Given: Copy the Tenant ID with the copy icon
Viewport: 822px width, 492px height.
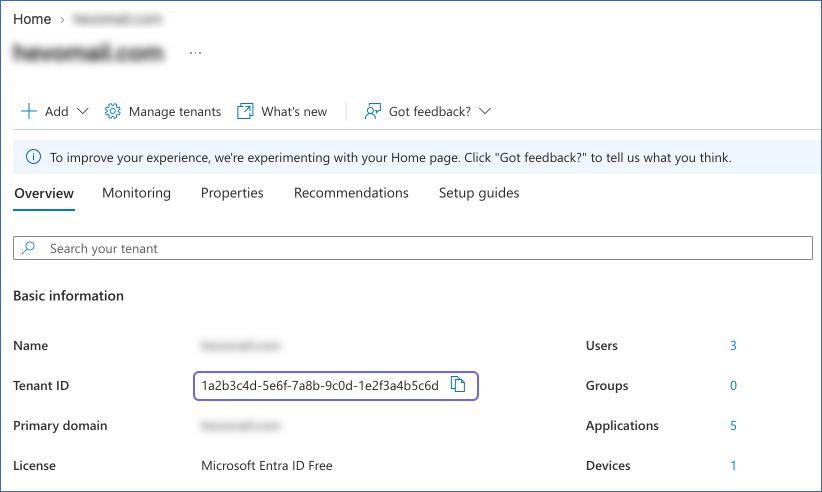Looking at the screenshot, I should tap(458, 385).
